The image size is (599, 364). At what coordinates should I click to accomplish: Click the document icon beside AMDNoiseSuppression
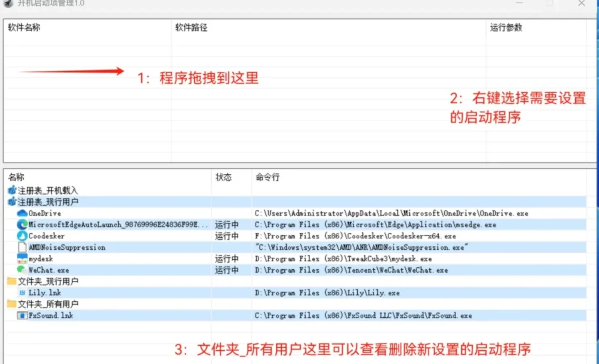click(x=22, y=247)
